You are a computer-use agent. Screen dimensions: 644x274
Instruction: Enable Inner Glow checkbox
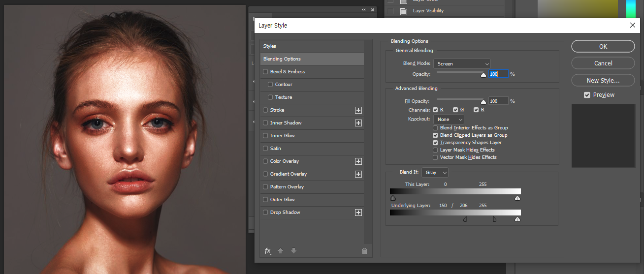click(266, 136)
